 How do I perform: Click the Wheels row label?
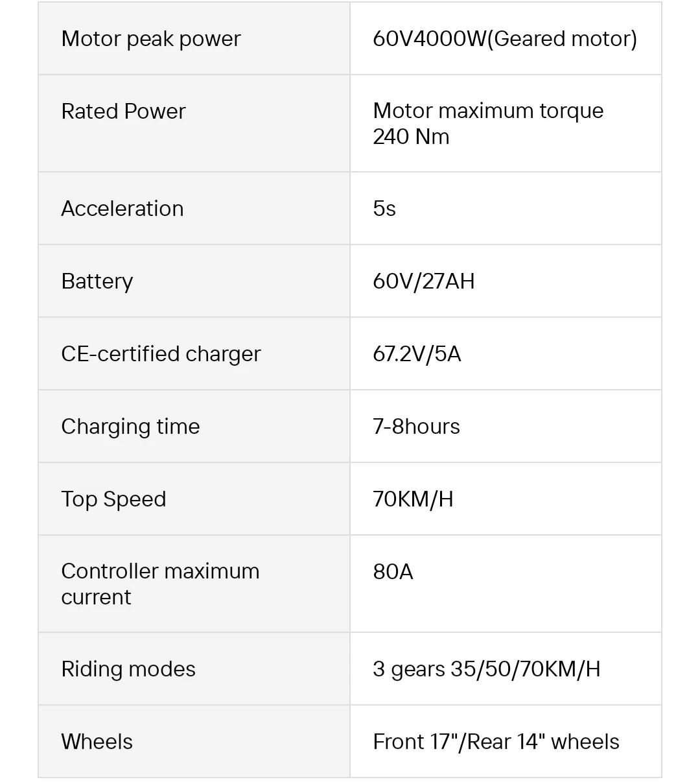(x=97, y=742)
